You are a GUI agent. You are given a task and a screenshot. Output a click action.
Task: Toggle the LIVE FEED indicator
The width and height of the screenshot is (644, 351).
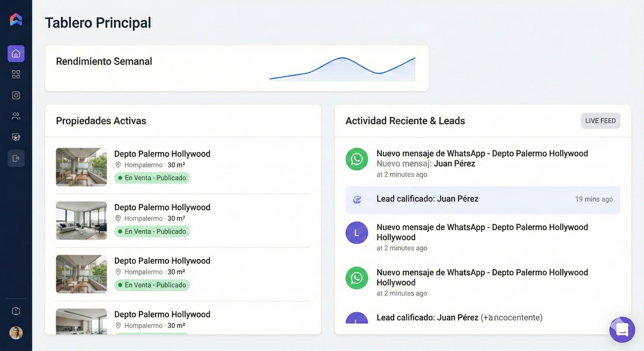tap(600, 121)
